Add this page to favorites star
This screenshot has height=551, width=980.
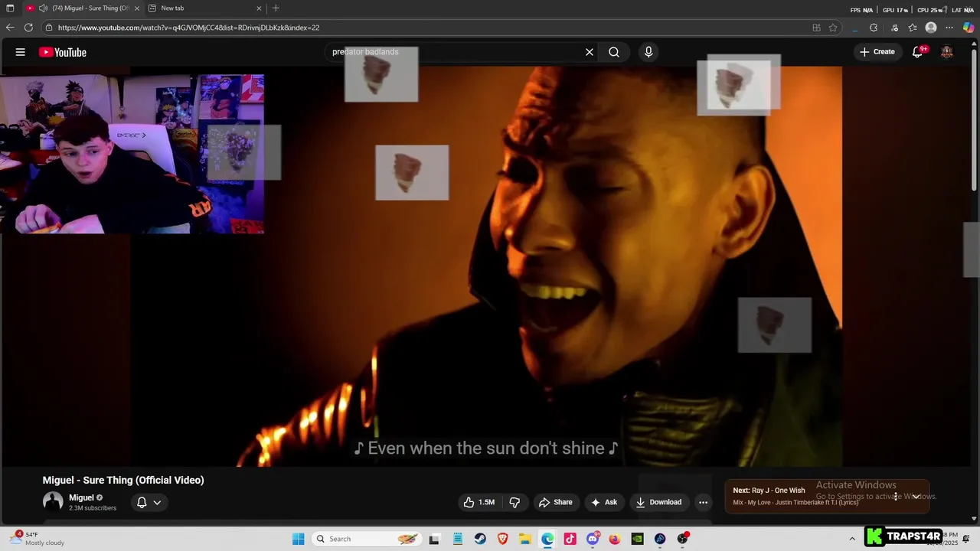tap(833, 28)
